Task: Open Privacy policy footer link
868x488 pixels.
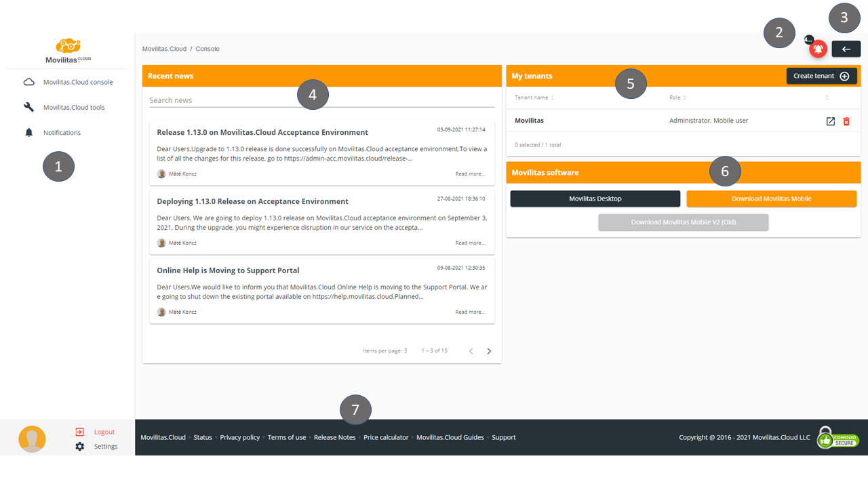Action: (240, 437)
